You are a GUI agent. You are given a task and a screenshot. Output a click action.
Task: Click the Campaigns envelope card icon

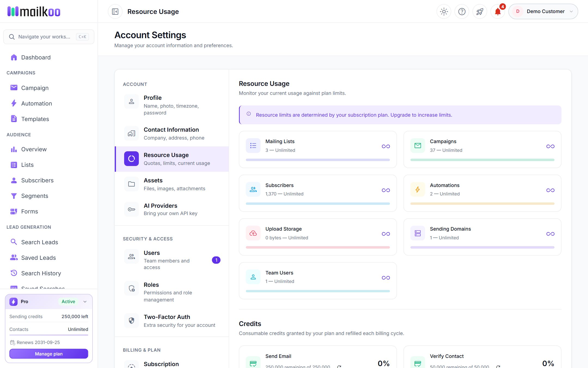[418, 146]
